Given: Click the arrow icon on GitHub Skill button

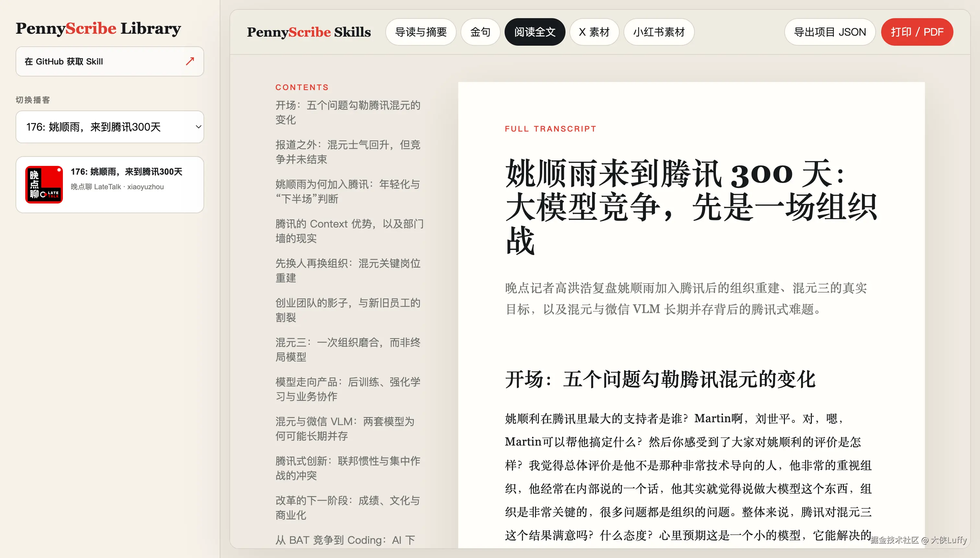Looking at the screenshot, I should point(190,61).
